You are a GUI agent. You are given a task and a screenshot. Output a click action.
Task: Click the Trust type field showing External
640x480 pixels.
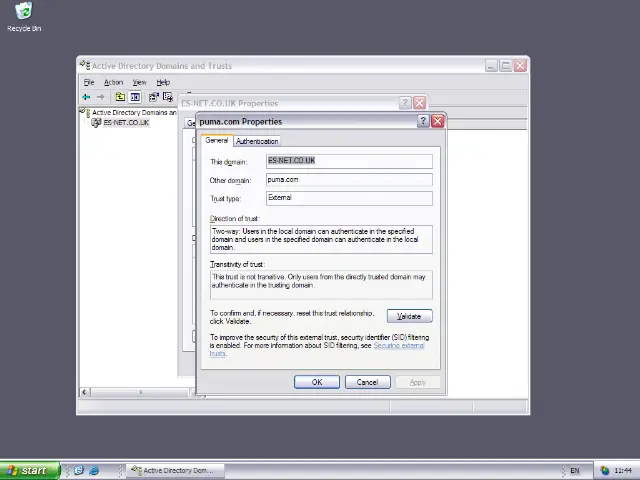(x=349, y=198)
